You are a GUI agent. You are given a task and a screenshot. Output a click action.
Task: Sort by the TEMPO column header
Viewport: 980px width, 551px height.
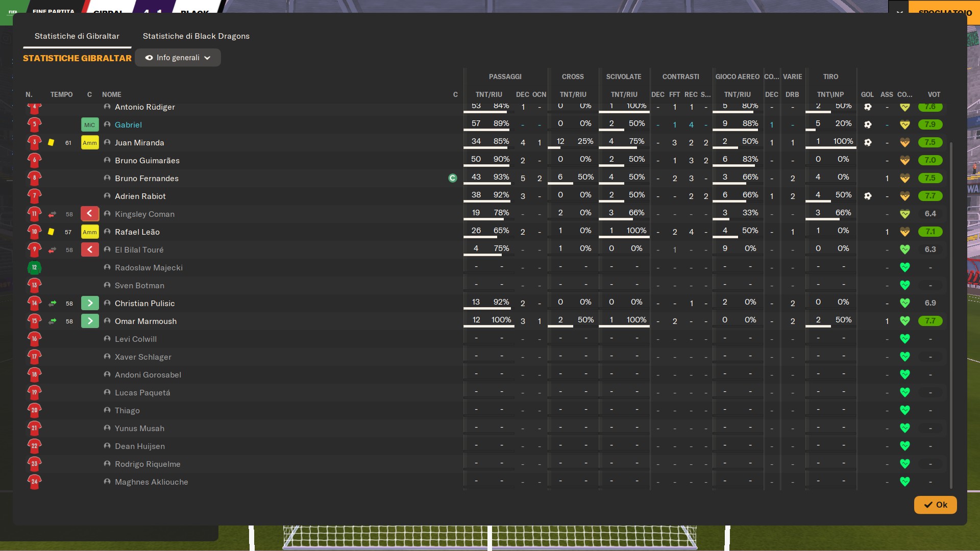pyautogui.click(x=61, y=94)
